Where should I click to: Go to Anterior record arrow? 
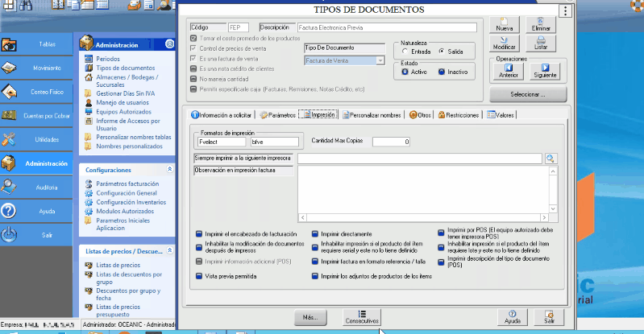(509, 72)
